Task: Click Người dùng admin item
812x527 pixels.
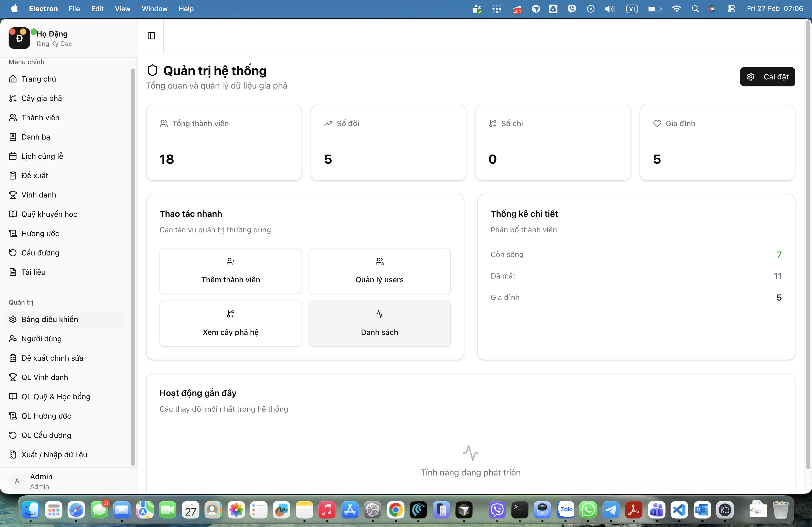Action: [41, 338]
